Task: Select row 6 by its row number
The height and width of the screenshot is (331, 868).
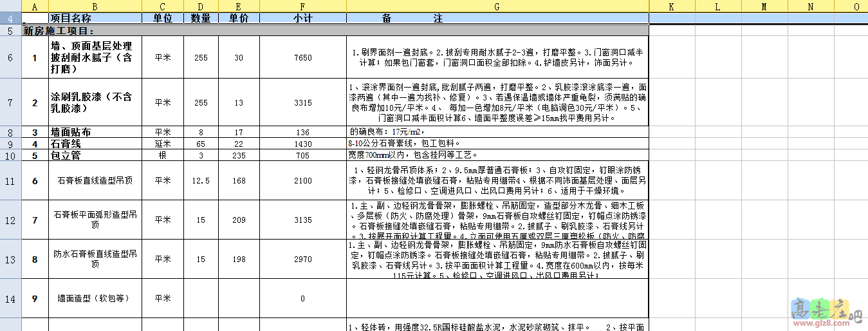Action: [x=10, y=57]
